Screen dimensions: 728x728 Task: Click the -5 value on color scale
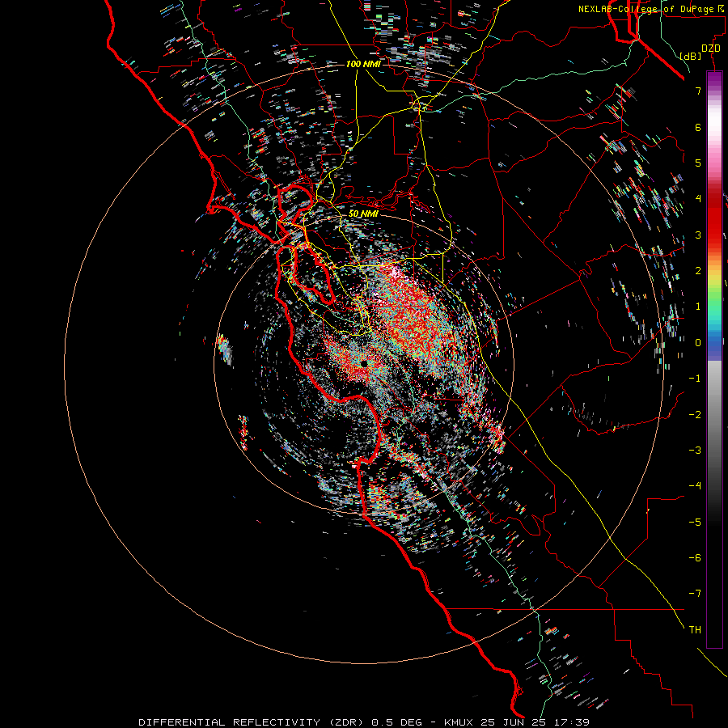coord(695,523)
